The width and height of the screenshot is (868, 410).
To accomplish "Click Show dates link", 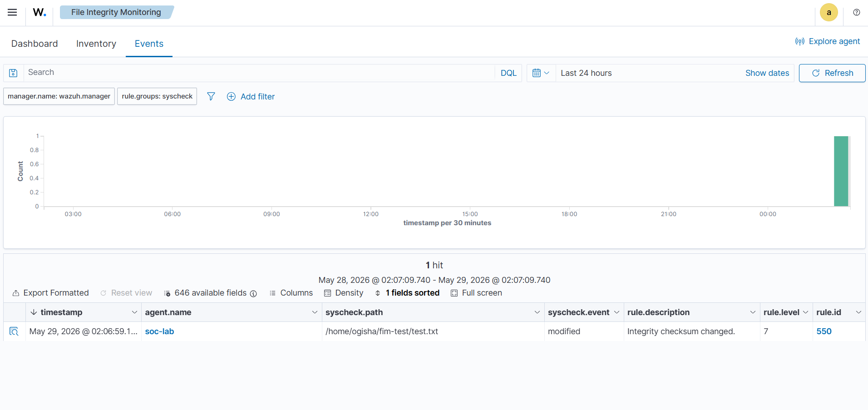I will [x=767, y=73].
